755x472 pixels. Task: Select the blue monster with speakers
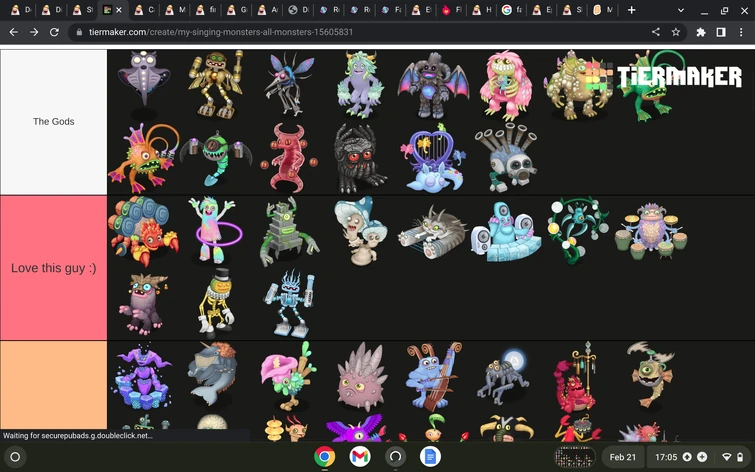(506, 231)
